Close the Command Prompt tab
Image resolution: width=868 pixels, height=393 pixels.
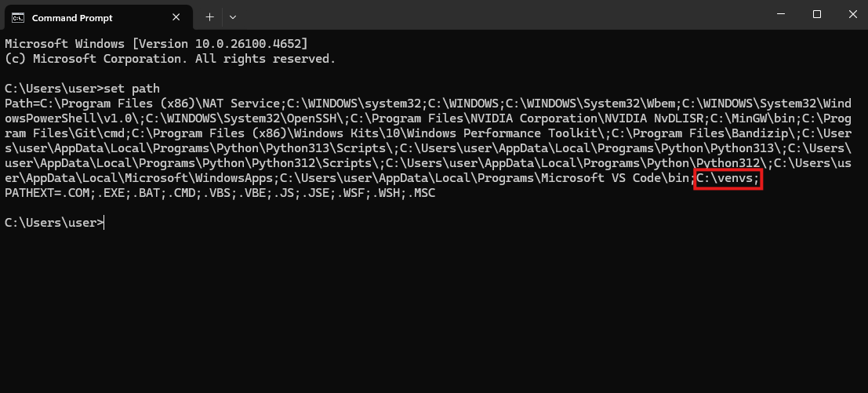176,17
